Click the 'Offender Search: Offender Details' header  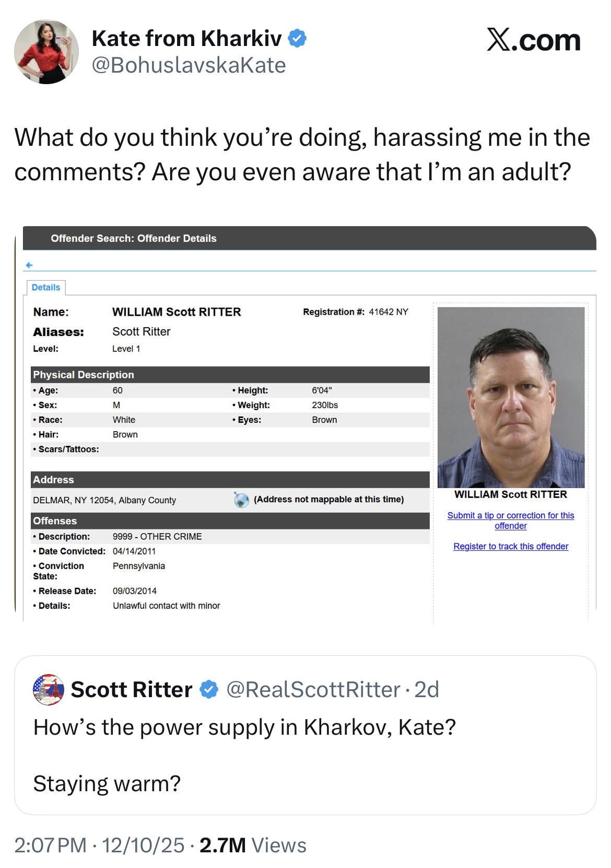click(134, 238)
